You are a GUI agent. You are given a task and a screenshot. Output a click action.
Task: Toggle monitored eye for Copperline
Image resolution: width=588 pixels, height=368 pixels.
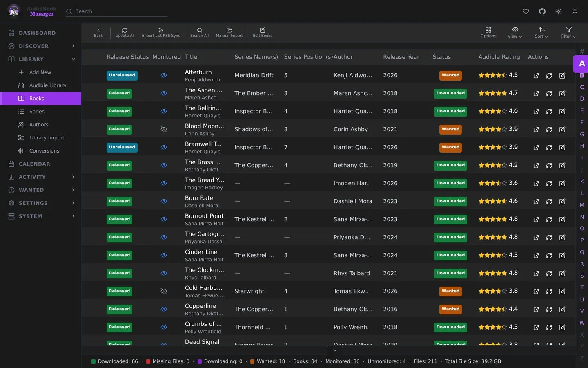164,309
